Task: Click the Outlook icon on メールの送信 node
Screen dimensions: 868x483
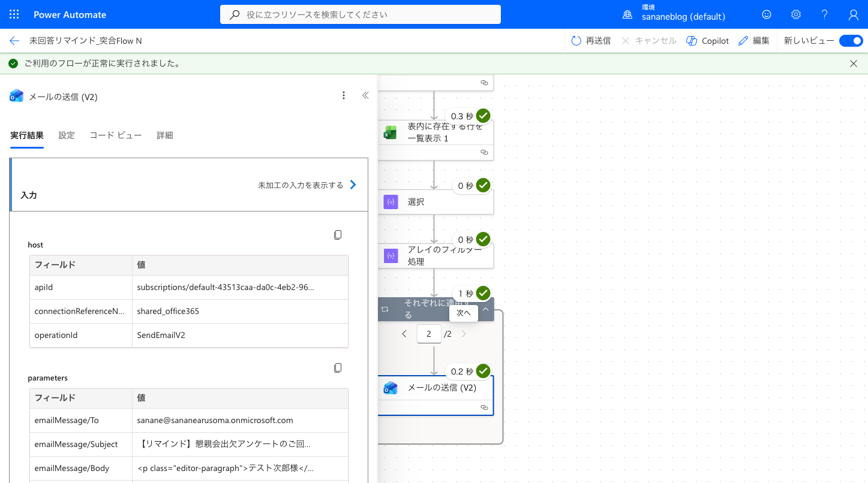Action: point(391,388)
